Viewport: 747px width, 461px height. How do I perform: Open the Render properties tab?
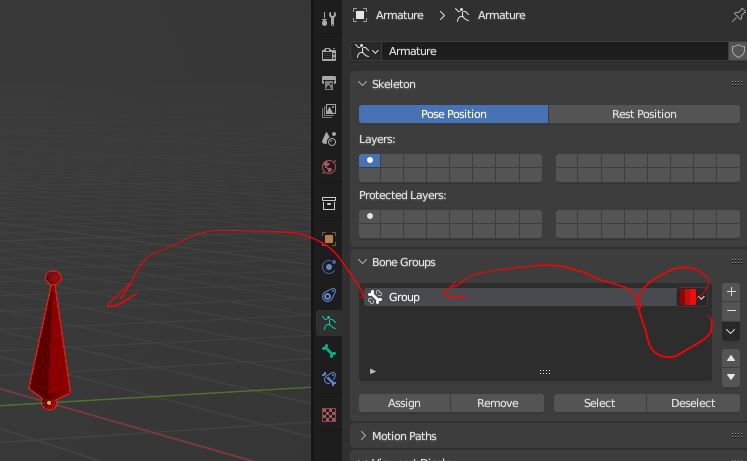[329, 54]
